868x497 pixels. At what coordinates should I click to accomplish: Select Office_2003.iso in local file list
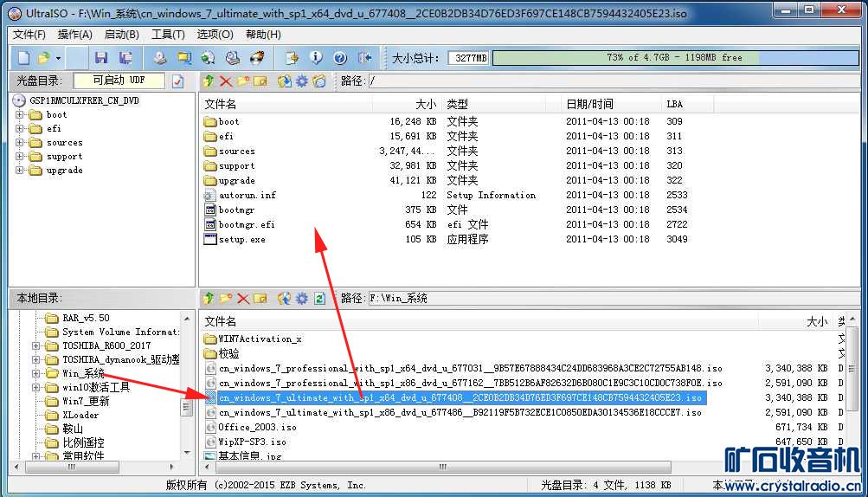[257, 427]
